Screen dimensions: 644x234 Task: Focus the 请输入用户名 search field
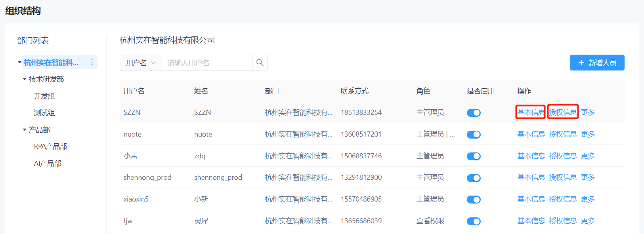207,63
